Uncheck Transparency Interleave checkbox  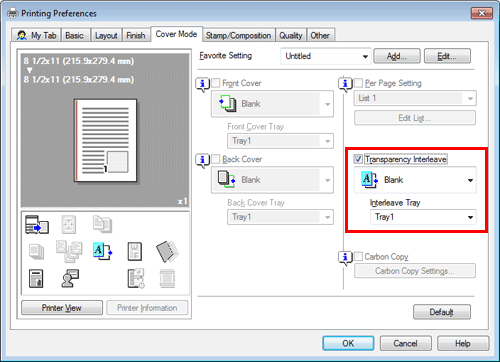pyautogui.click(x=358, y=159)
